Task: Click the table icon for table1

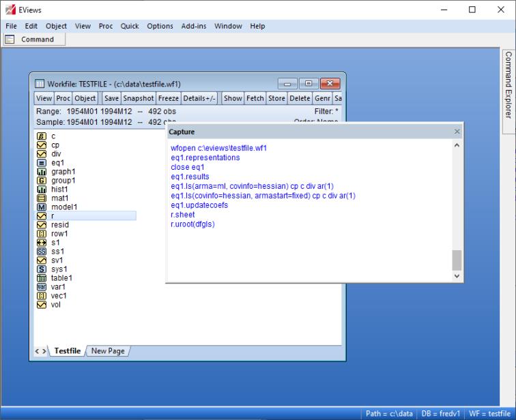Action: (42, 278)
